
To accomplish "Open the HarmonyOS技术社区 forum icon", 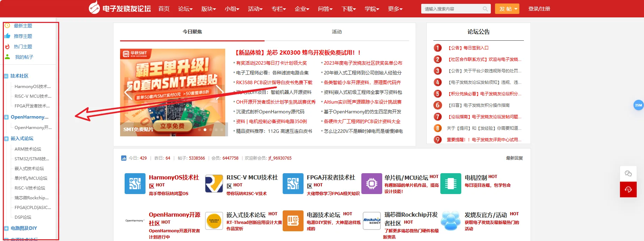I will point(135,184).
